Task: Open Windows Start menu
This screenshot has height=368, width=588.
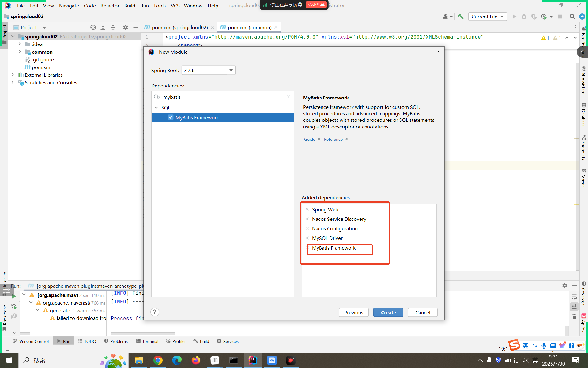Action: 9,360
